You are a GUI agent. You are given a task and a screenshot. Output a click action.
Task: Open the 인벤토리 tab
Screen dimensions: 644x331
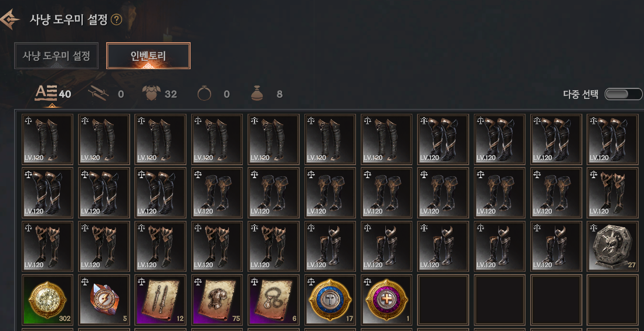click(148, 56)
